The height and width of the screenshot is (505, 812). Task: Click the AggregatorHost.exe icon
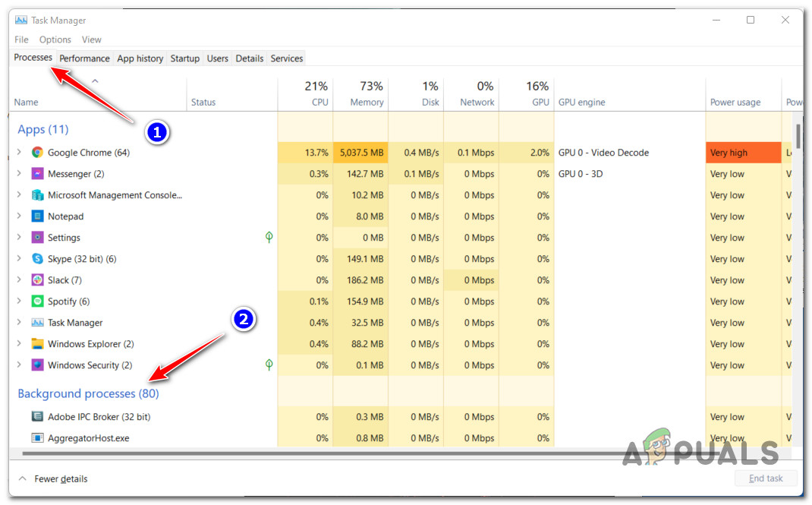pos(37,437)
